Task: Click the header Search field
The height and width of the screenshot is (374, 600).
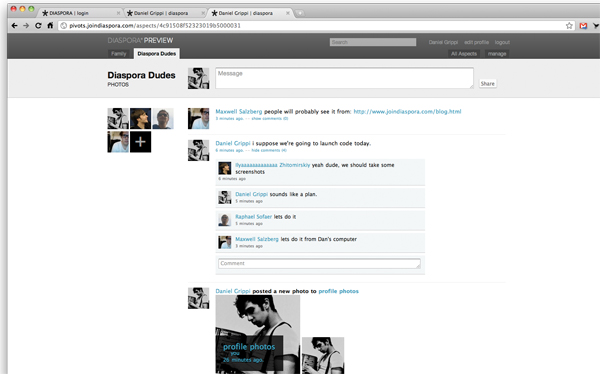Action: [x=373, y=42]
